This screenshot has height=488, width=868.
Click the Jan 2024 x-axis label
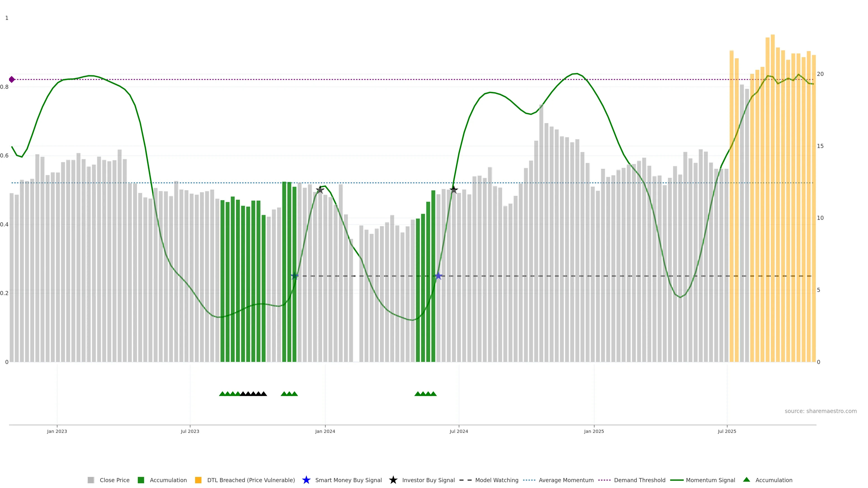[325, 431]
